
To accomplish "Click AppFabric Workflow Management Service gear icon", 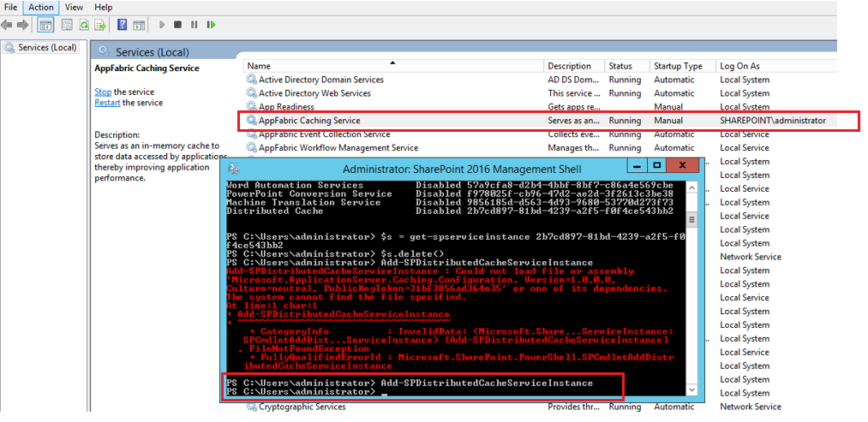I will [252, 148].
